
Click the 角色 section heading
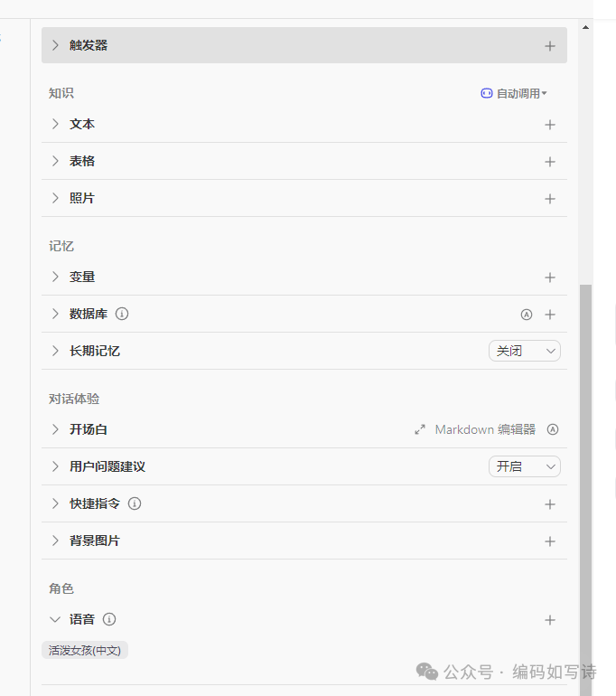point(61,588)
